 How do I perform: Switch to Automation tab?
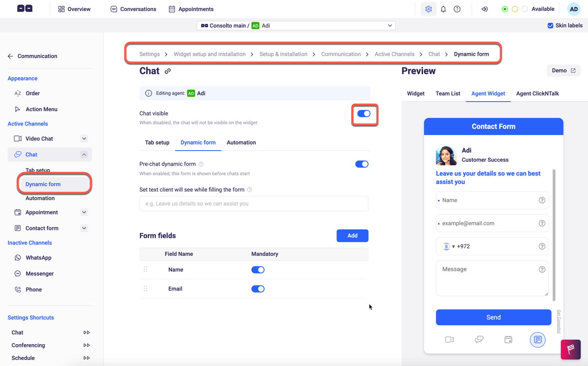coord(241,143)
